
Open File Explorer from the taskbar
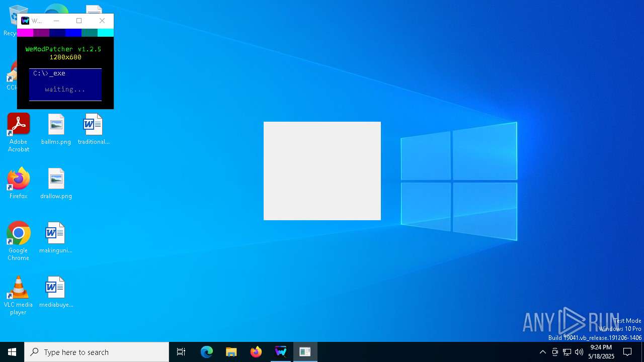tap(231, 352)
